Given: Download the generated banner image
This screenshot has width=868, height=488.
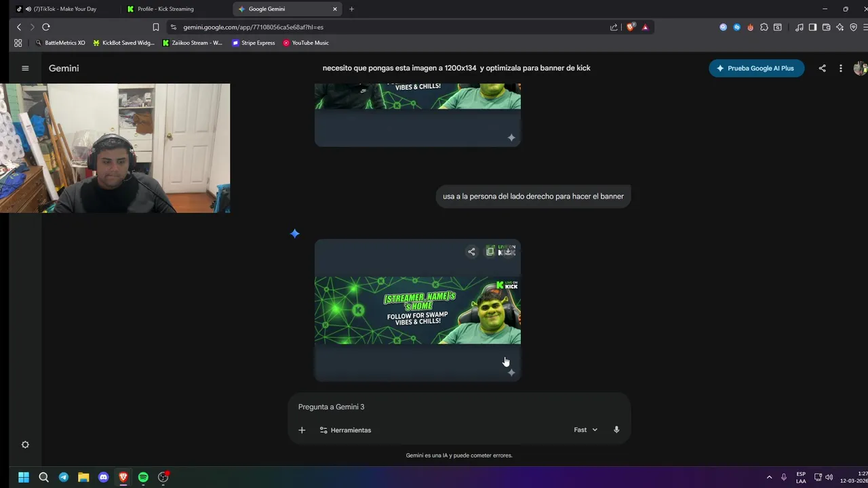Looking at the screenshot, I should tap(508, 251).
